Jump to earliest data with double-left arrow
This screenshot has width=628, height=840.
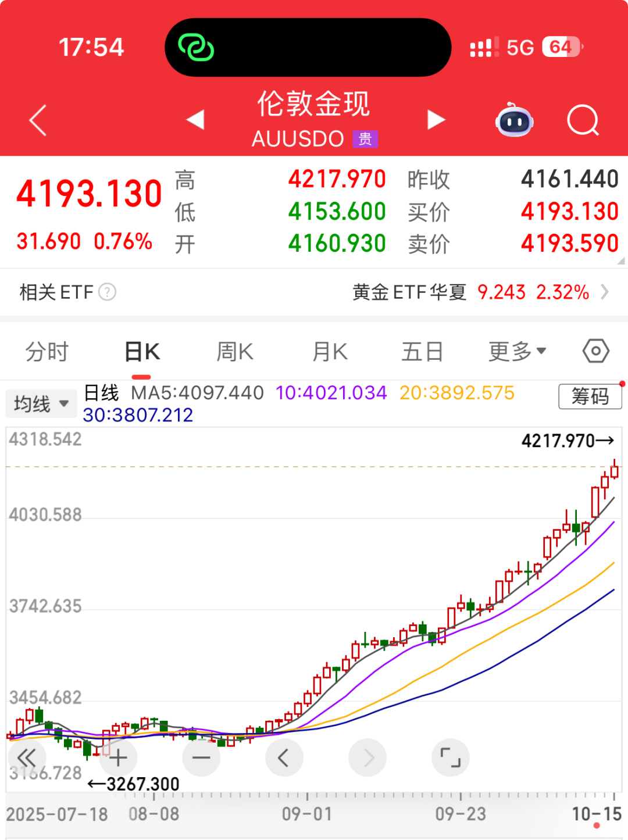pos(27,758)
